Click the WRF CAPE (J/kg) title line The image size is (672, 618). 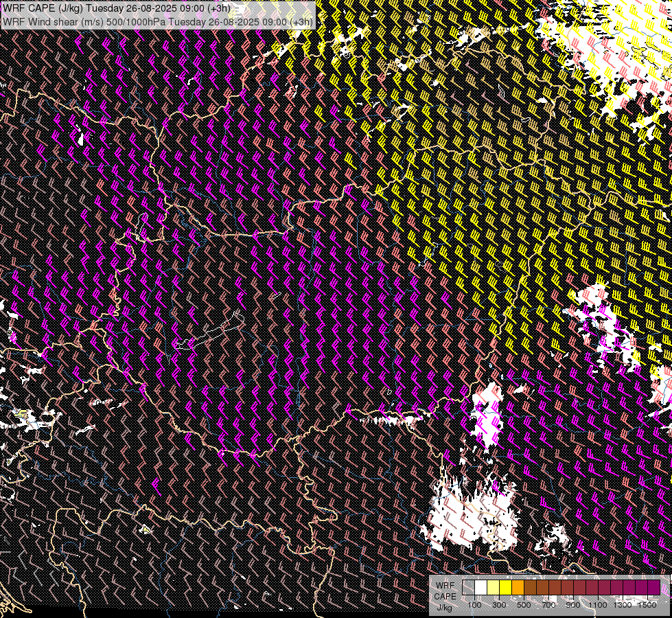117,8
